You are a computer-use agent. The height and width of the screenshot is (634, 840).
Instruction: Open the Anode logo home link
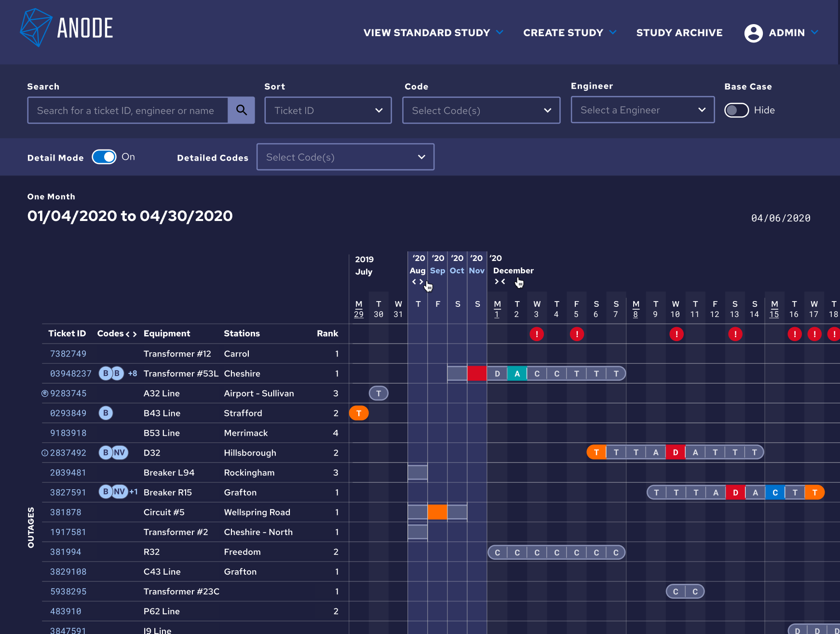(x=67, y=28)
